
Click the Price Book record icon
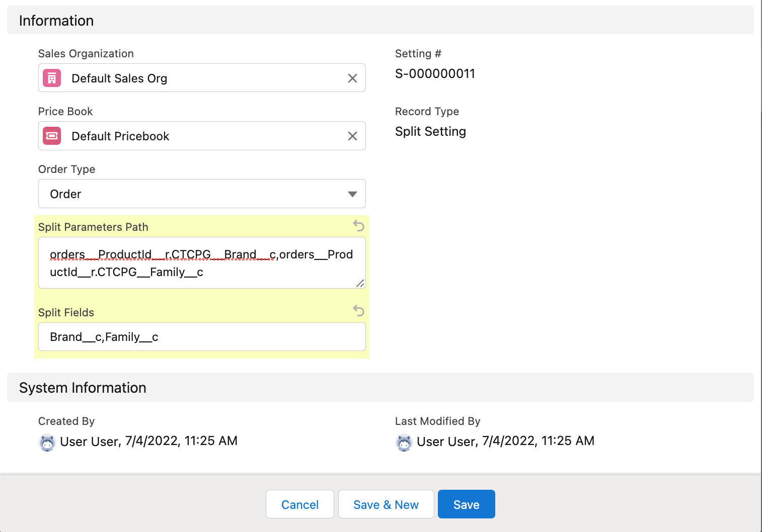pyautogui.click(x=51, y=136)
